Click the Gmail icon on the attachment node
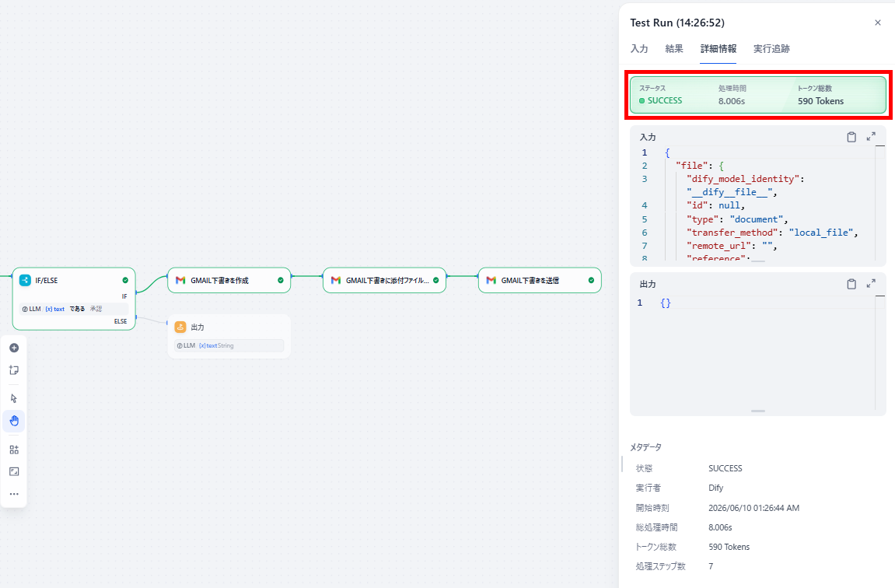 pos(336,280)
